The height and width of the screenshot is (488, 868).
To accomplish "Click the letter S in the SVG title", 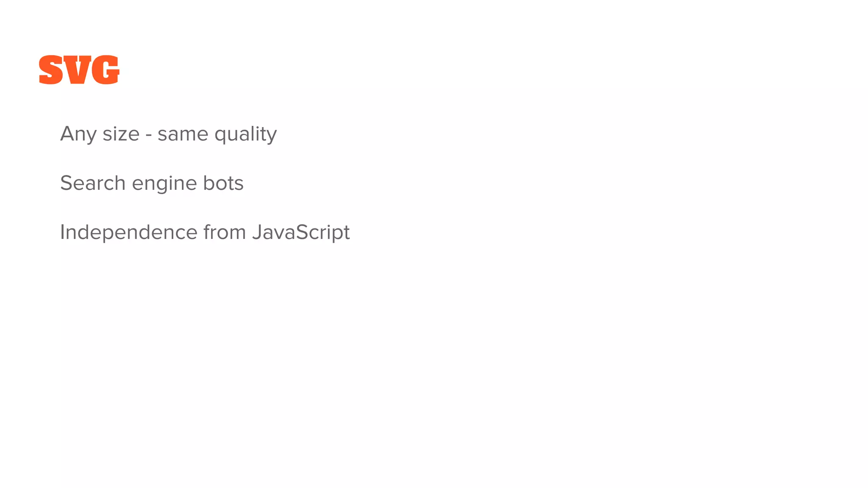I will [51, 70].
